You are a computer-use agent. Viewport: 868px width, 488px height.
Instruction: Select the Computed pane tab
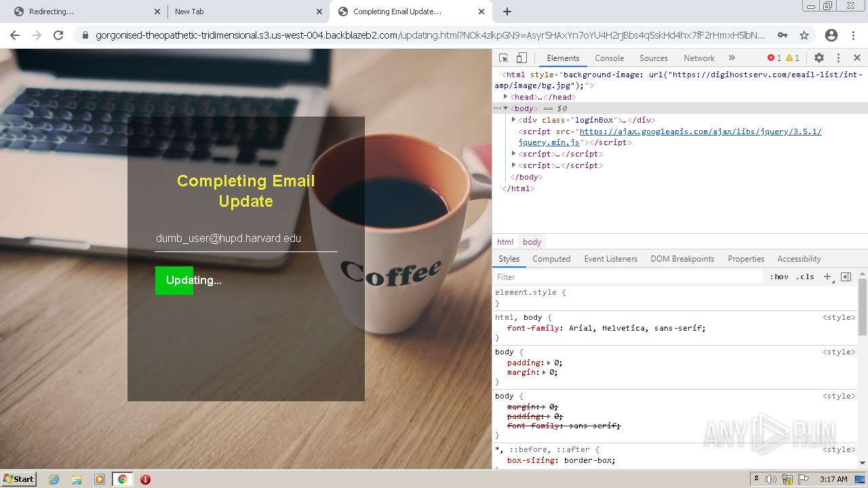(551, 259)
